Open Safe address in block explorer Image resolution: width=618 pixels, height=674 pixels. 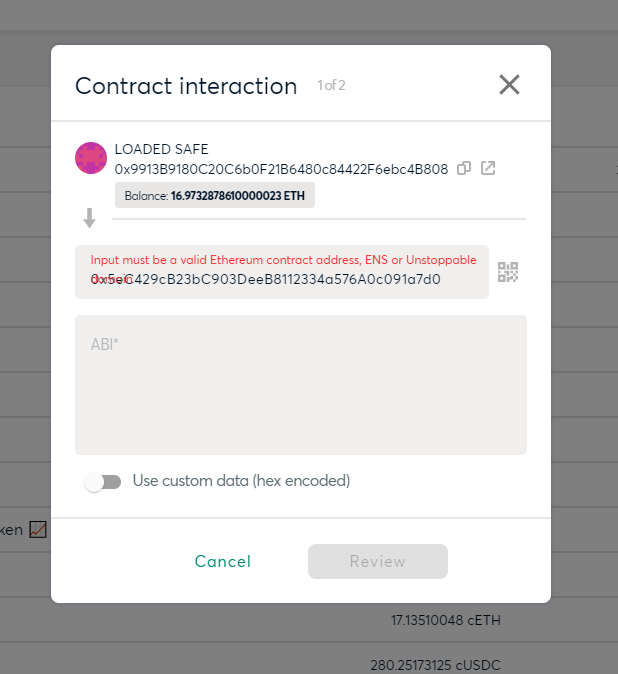tap(488, 168)
